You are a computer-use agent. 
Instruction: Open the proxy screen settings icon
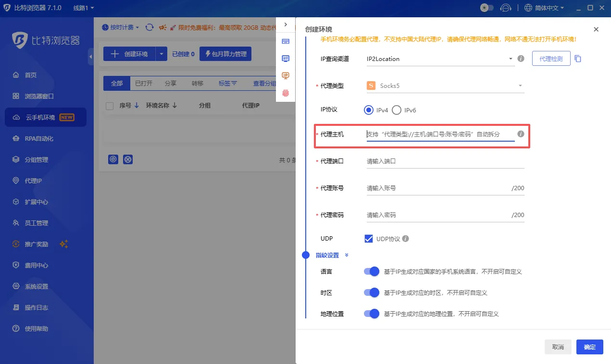pyautogui.click(x=286, y=58)
